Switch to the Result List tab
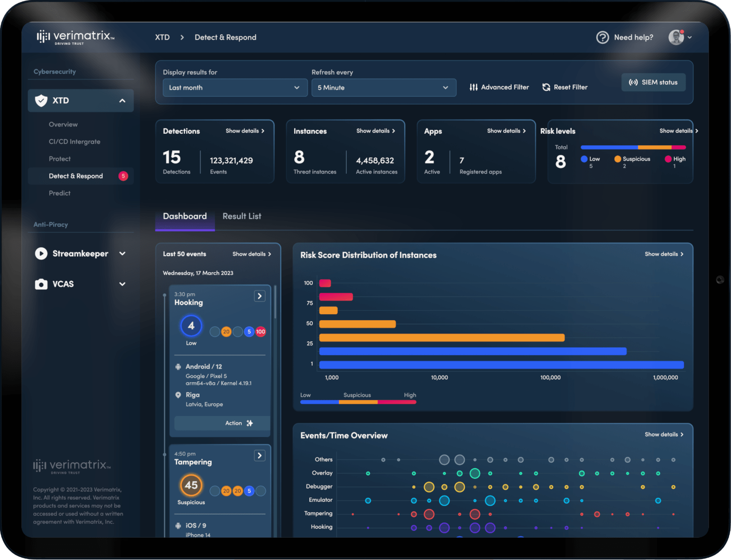This screenshot has width=731, height=560. [x=242, y=216]
